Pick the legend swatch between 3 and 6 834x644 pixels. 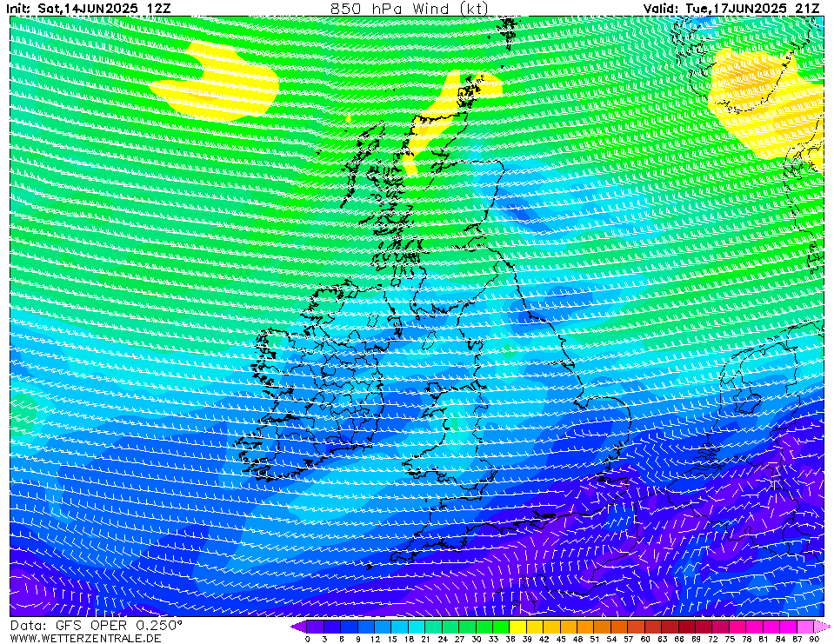(x=333, y=627)
